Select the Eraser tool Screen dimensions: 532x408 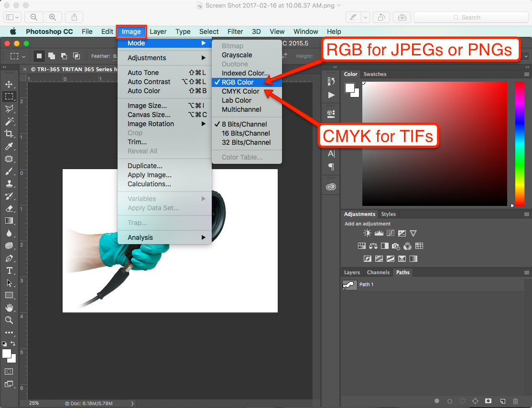(9, 208)
